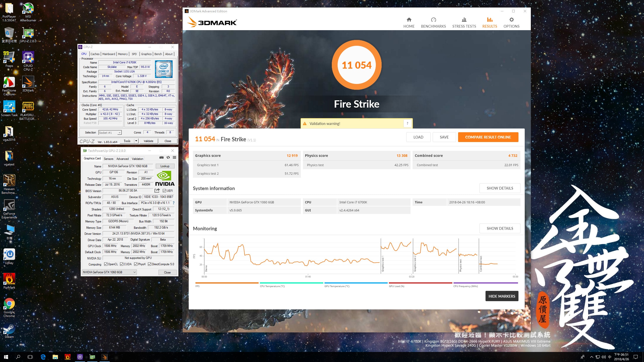Switch to CPU-Z Memory tab

tap(123, 54)
